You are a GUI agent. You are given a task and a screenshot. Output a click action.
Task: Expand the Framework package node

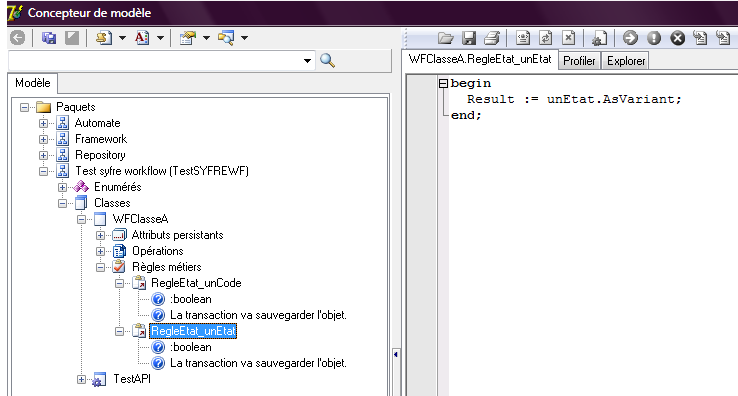pos(43,139)
